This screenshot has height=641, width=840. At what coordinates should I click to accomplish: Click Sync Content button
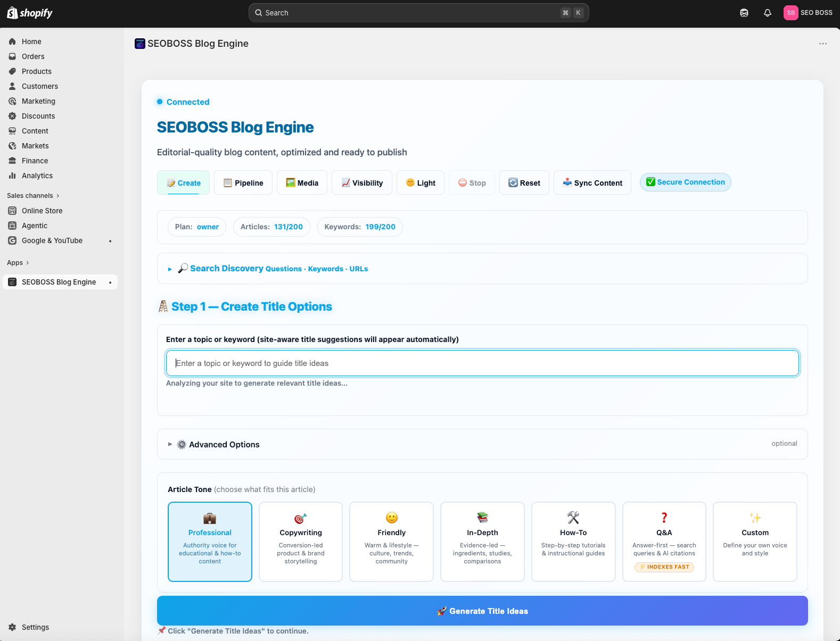[x=592, y=182]
